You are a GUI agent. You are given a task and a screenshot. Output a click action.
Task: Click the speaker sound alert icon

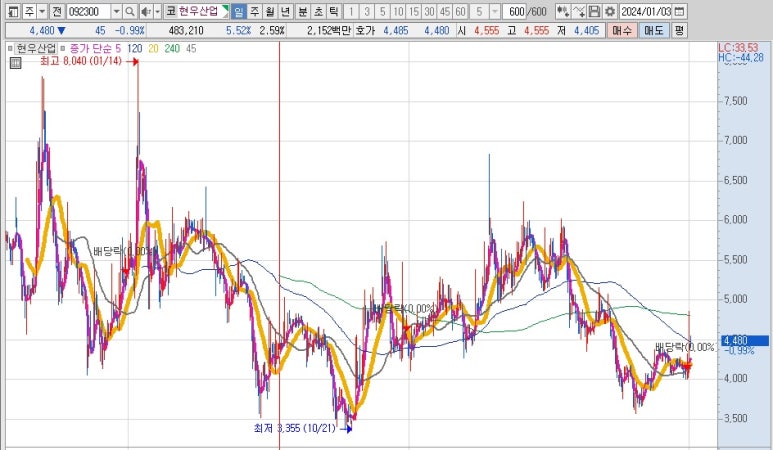tap(146, 11)
